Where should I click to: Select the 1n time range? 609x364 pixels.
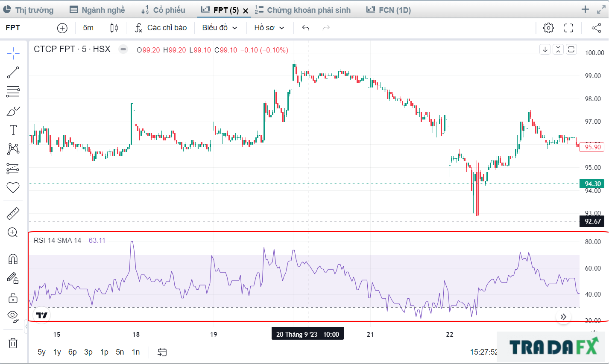coord(136,352)
